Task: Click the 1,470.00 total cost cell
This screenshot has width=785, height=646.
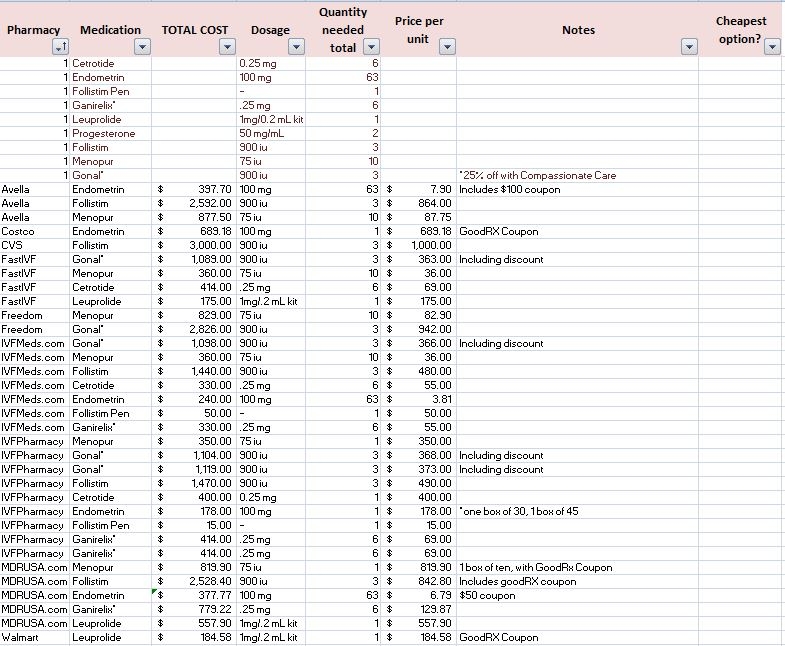Action: pos(194,484)
